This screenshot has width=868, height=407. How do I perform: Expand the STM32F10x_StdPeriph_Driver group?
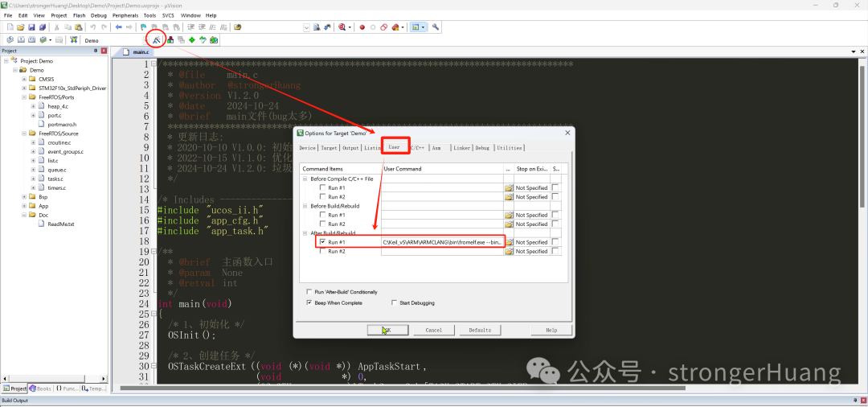click(24, 88)
